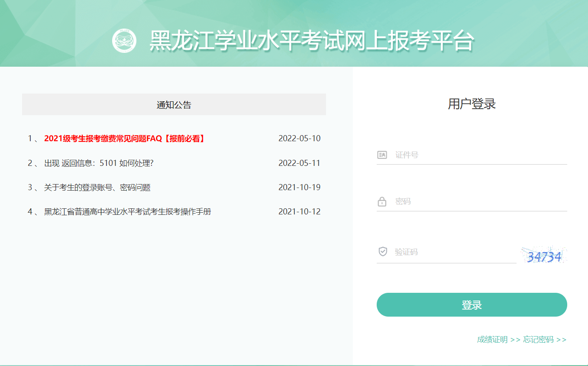Open the red 2021级考生报考缴费常见问题FAQ notice

(x=125, y=139)
